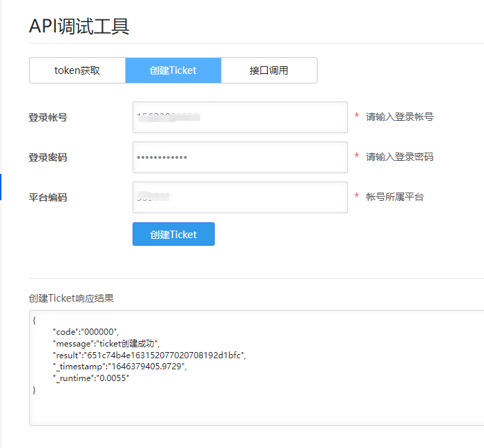Switch to the token获取 tab

[77, 70]
